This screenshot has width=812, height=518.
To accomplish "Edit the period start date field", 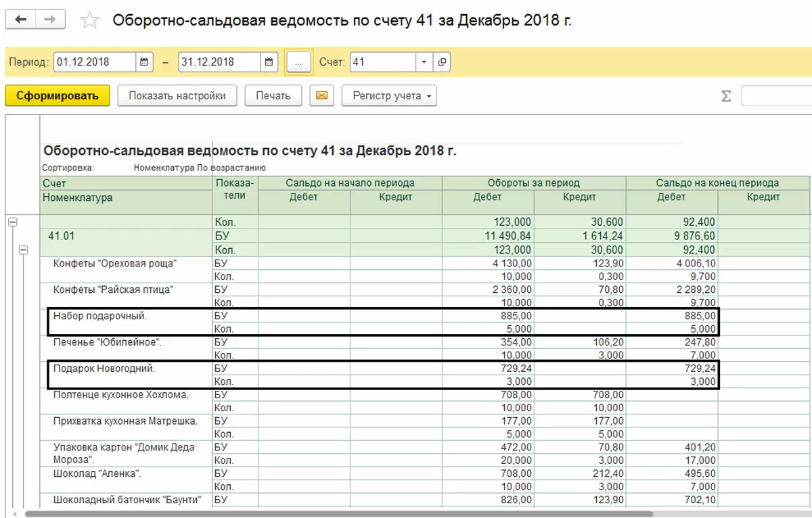I will [x=95, y=62].
